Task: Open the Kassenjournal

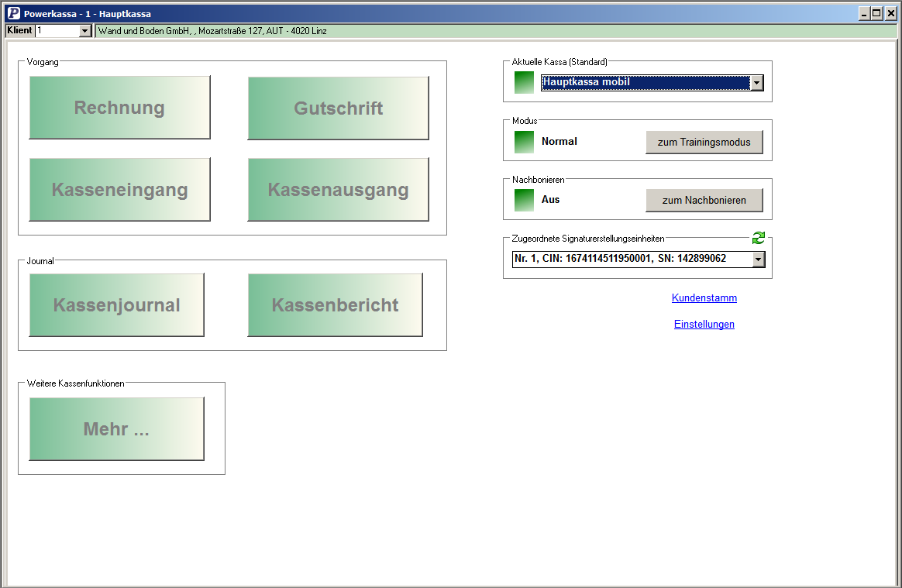Action: (x=116, y=305)
